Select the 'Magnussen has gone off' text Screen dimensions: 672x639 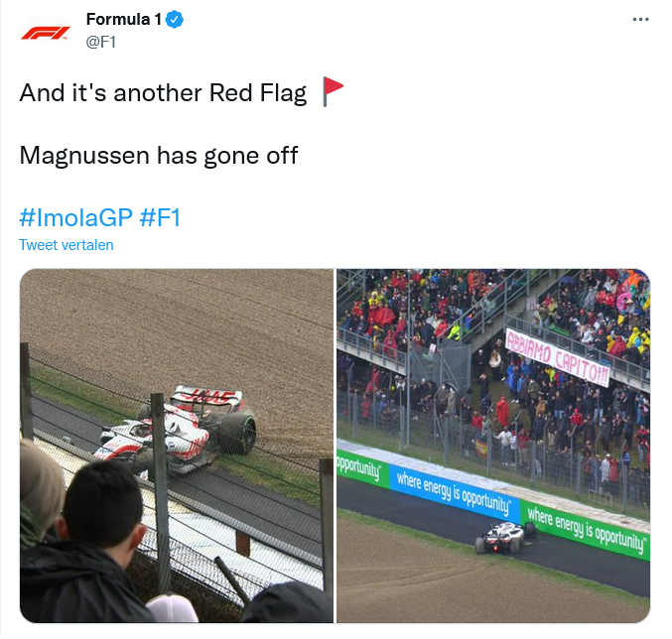click(159, 156)
